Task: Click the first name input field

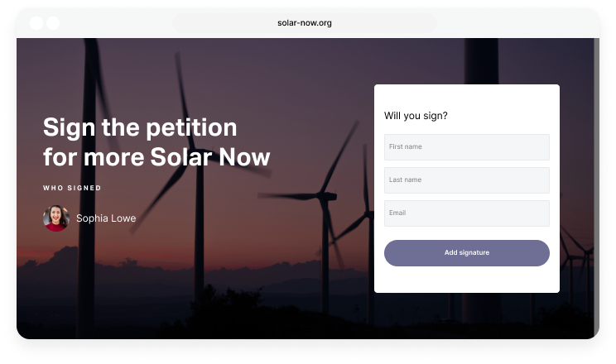Action: [466, 147]
